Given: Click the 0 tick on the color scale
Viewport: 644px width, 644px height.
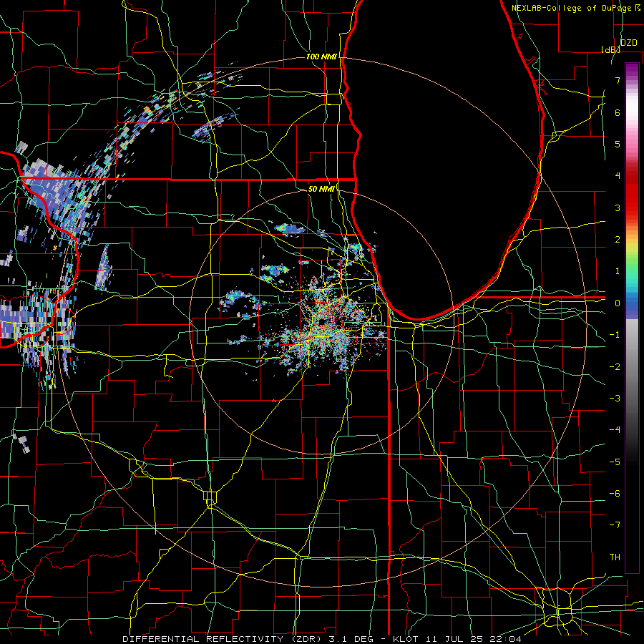Looking at the screenshot, I should pos(618,303).
